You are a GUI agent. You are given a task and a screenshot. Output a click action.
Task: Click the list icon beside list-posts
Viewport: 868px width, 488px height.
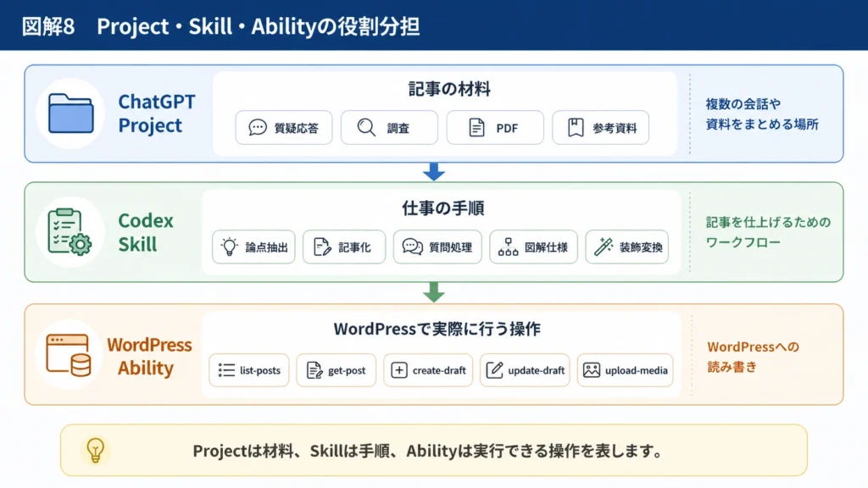pos(226,370)
